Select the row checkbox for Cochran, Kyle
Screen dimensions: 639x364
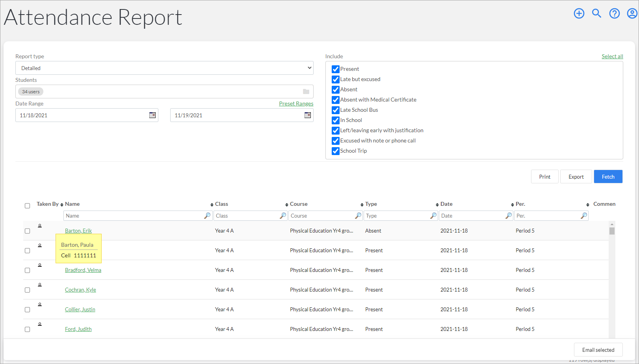click(27, 290)
